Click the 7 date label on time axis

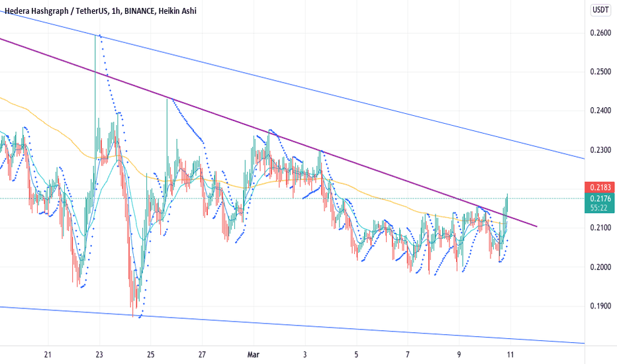408,355
